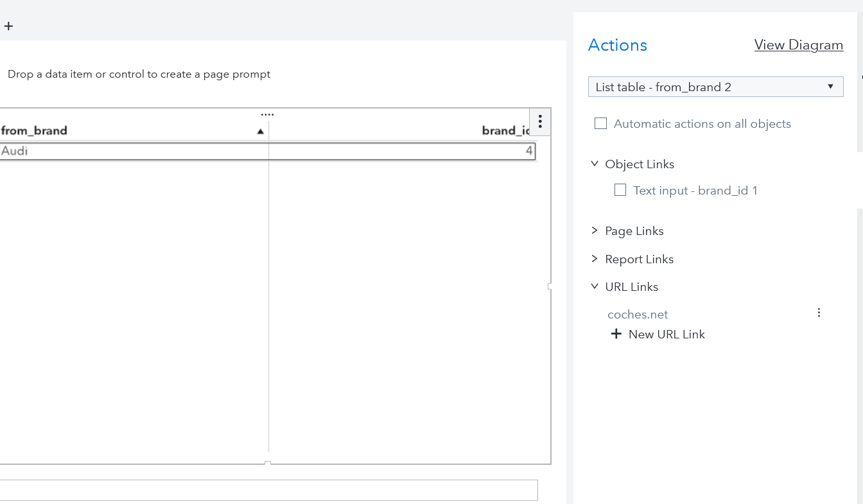This screenshot has width=863, height=504.
Task: Expand the Page Links section
Action: (594, 230)
